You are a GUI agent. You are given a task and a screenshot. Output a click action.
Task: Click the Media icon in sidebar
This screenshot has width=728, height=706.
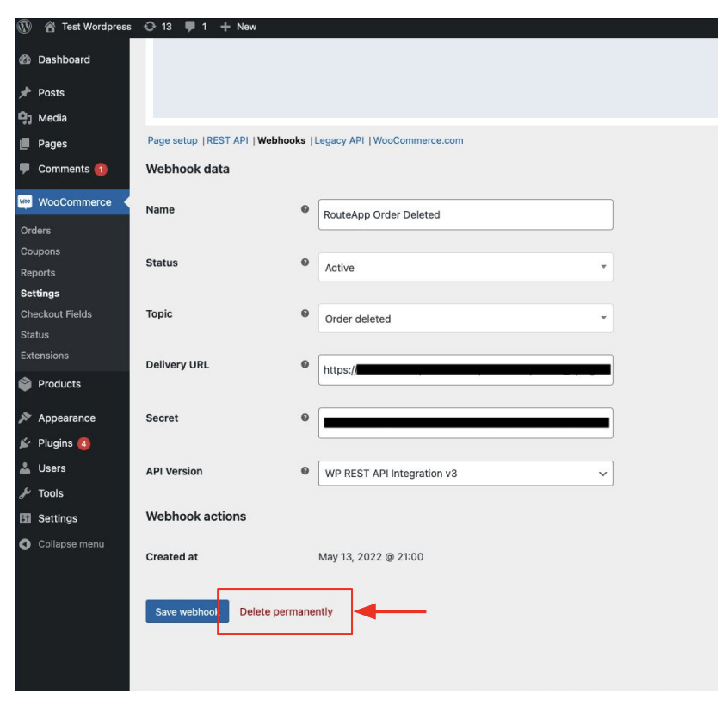point(25,118)
